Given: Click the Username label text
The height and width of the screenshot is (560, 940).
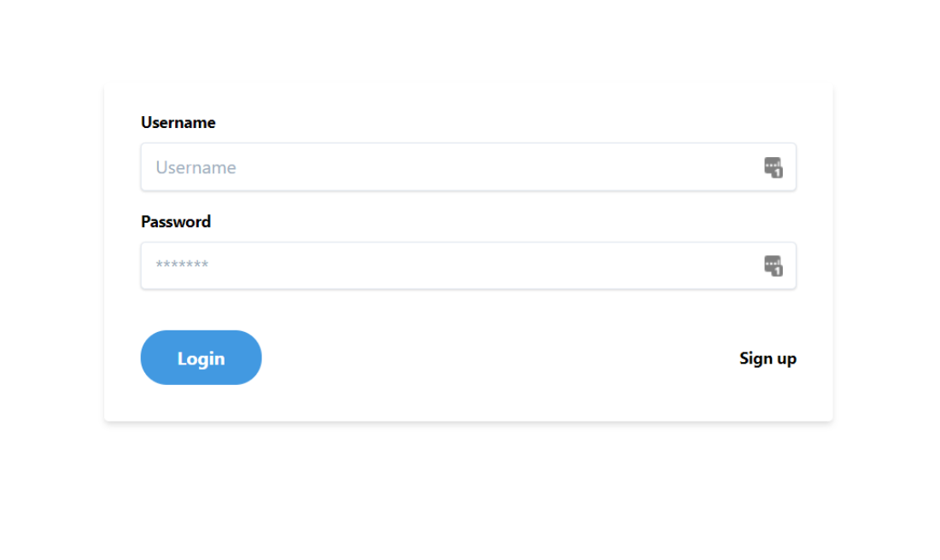Looking at the screenshot, I should pos(178,123).
